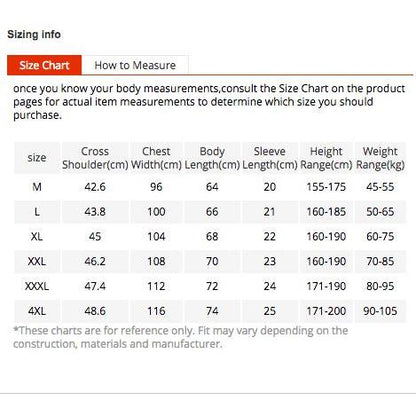This screenshot has height=416, width=416.
Task: Click the 42.6 cross shoulder cell
Action: 95,187
